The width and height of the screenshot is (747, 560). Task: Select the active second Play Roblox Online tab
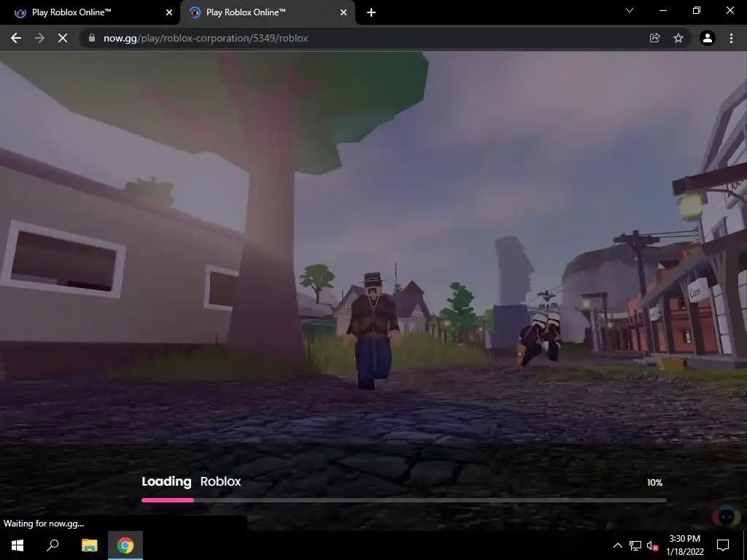click(x=267, y=13)
